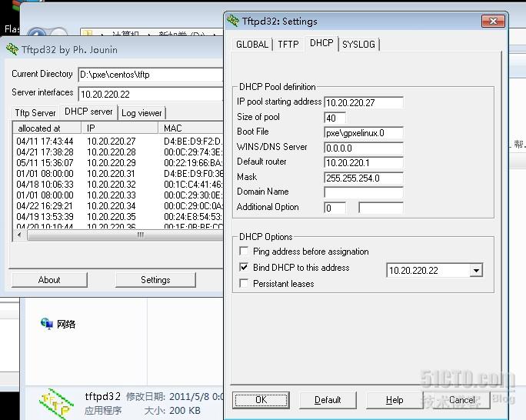526x420 pixels.
Task: Click the About button in Tftpd32
Action: click(x=49, y=280)
